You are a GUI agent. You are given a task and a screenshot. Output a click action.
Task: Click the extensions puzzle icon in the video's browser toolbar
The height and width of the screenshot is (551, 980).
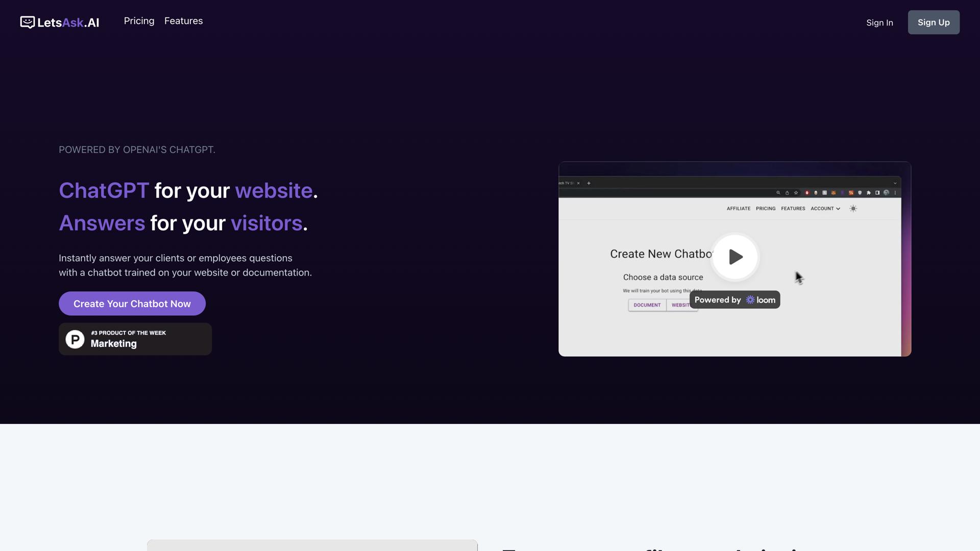point(869,193)
